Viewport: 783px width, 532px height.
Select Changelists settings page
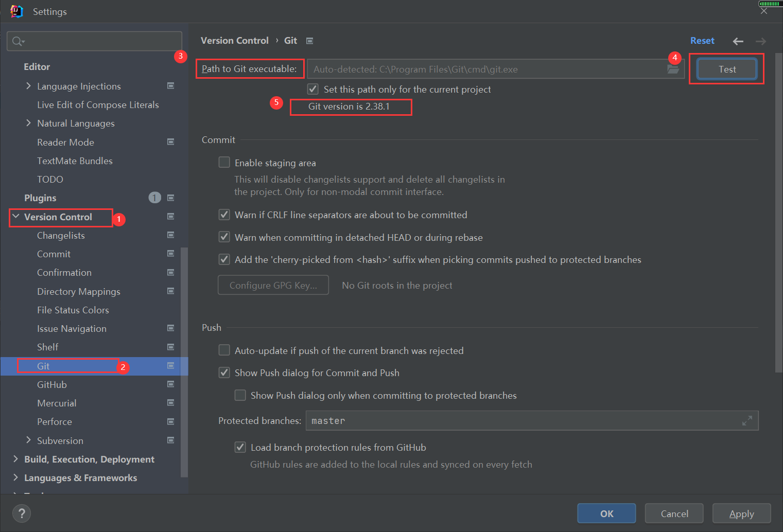61,235
